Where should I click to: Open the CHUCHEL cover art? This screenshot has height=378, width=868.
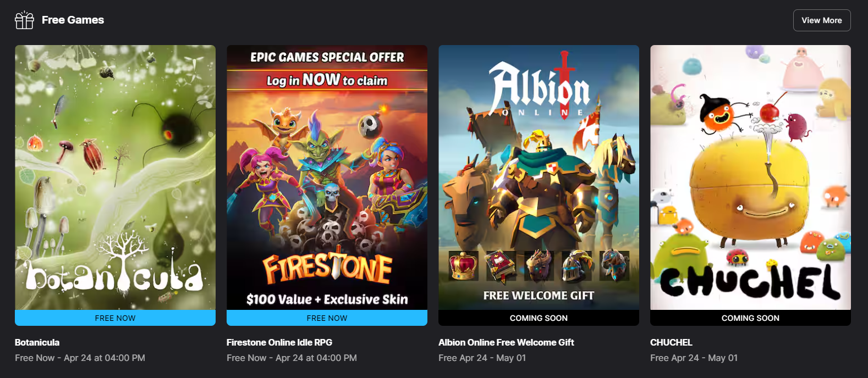point(750,177)
